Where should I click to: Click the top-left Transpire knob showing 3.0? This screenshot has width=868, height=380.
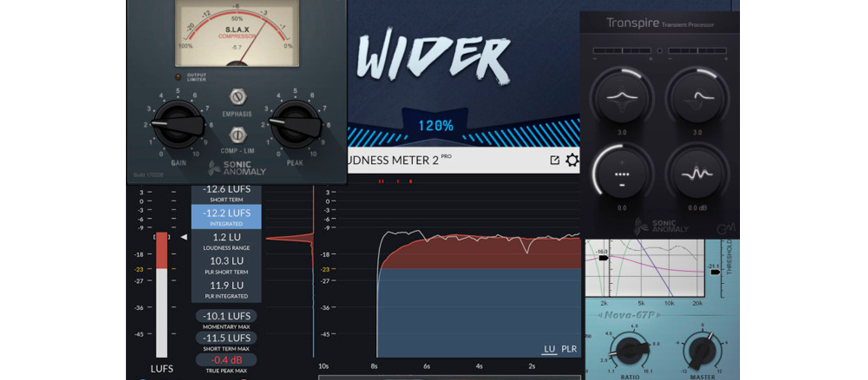click(x=622, y=97)
